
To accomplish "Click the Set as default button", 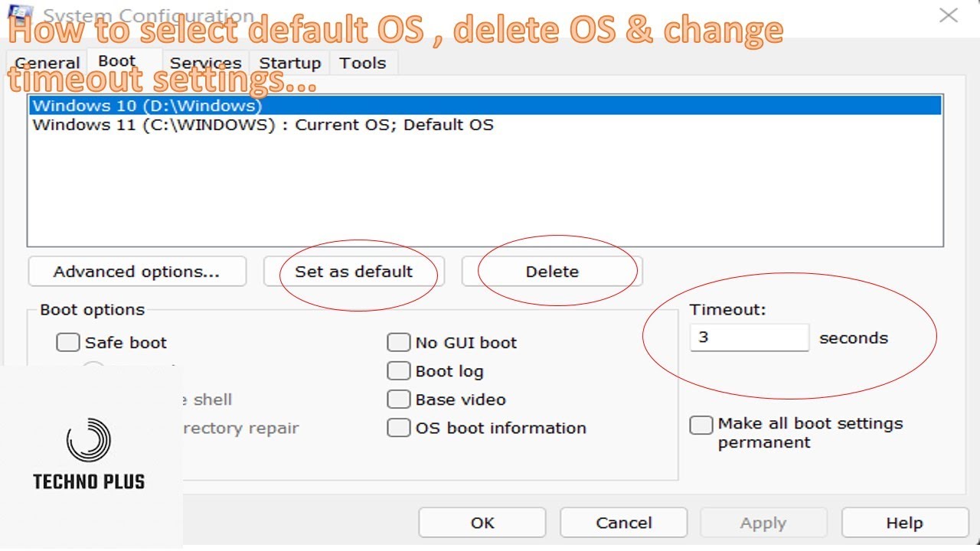I will pos(354,272).
